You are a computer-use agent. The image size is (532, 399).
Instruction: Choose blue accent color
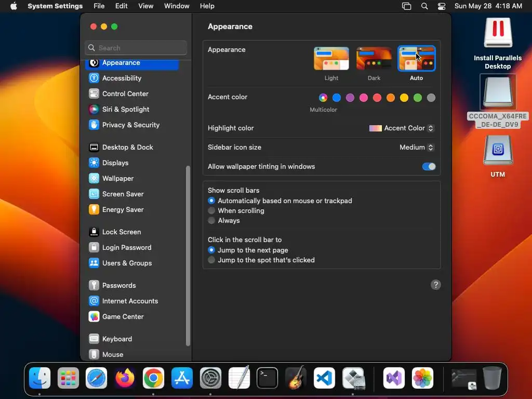(x=337, y=98)
